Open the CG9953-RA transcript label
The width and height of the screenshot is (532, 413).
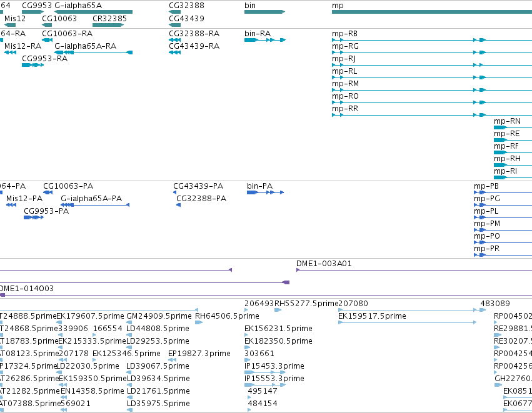click(x=45, y=59)
